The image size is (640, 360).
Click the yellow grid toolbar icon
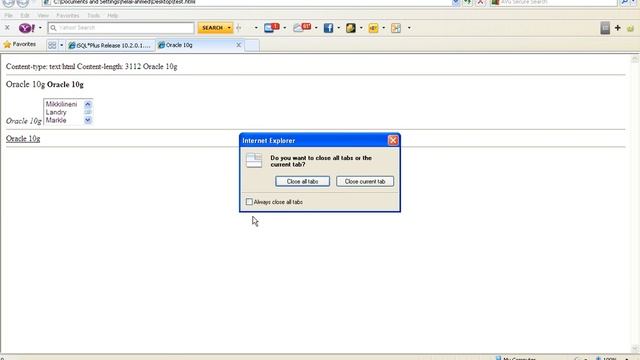pos(396,28)
